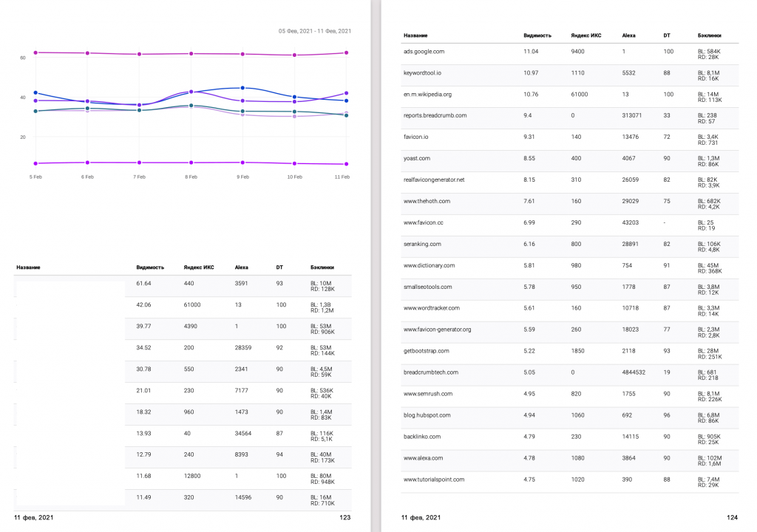Click Яндекс ИКС value 9400
757x532 pixels.
click(577, 52)
